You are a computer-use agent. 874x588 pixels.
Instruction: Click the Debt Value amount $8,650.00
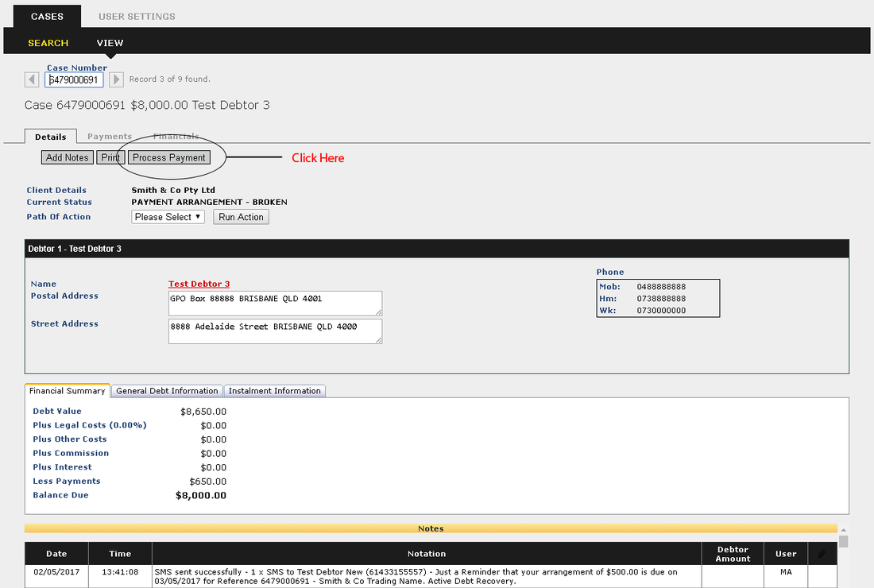point(203,412)
